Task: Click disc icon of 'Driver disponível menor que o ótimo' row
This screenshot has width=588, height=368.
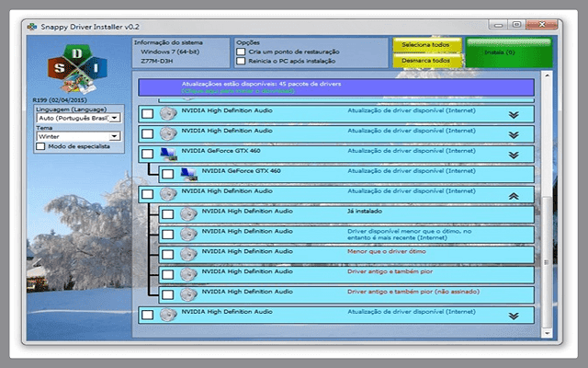Action: click(188, 235)
